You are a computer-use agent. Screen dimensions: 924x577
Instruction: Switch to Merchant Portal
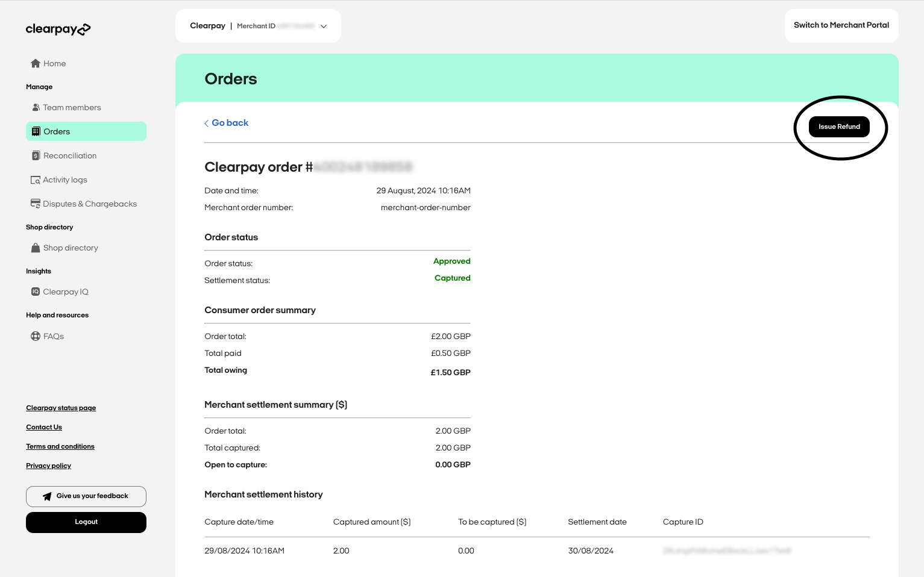841,25
